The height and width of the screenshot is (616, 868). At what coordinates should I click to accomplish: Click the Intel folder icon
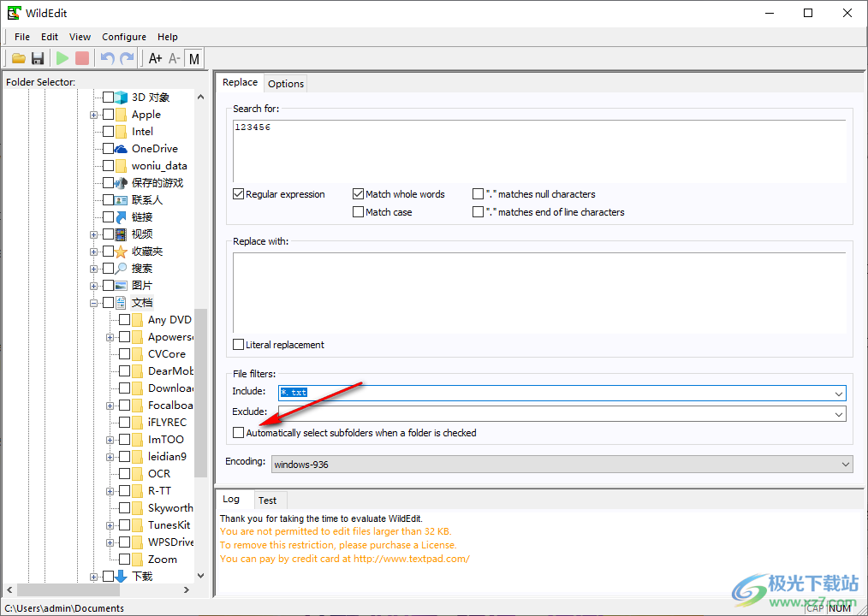point(122,132)
